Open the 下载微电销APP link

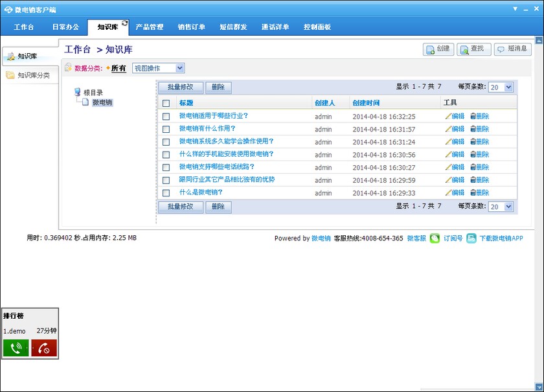coord(501,238)
